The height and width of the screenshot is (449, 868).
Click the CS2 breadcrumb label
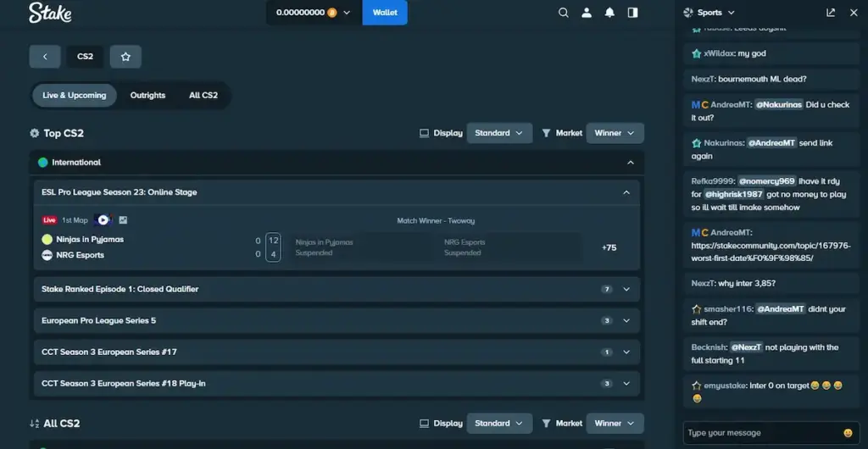86,57
